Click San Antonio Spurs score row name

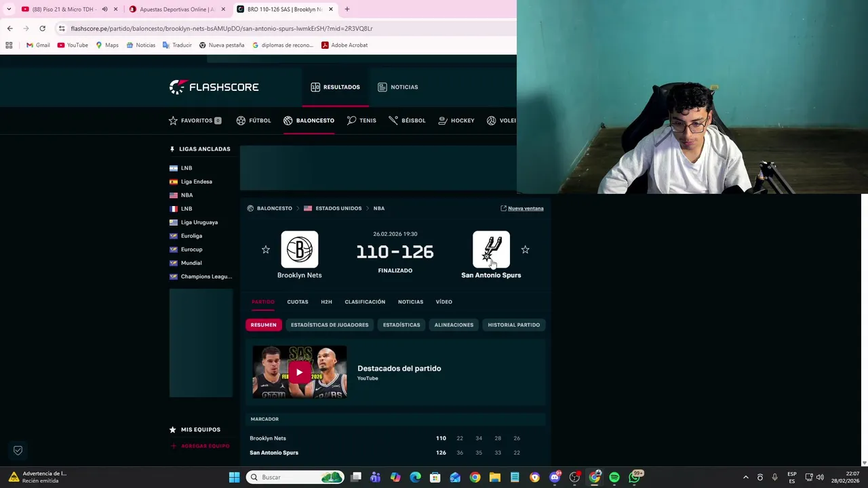point(274,452)
